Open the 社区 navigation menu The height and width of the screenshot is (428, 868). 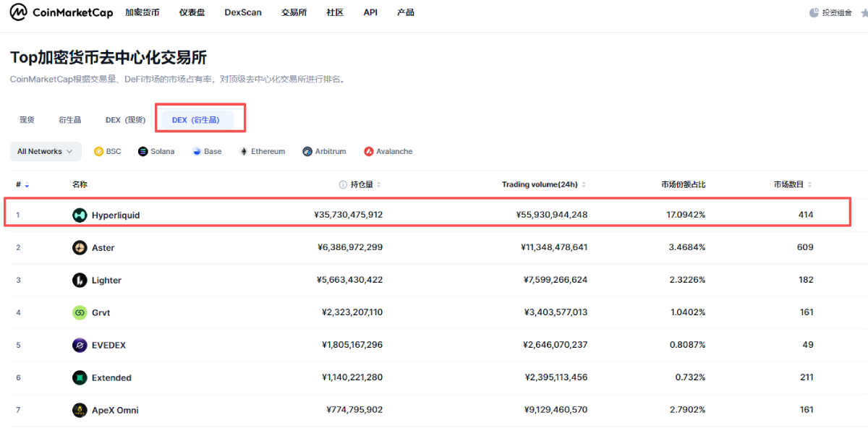[x=335, y=12]
